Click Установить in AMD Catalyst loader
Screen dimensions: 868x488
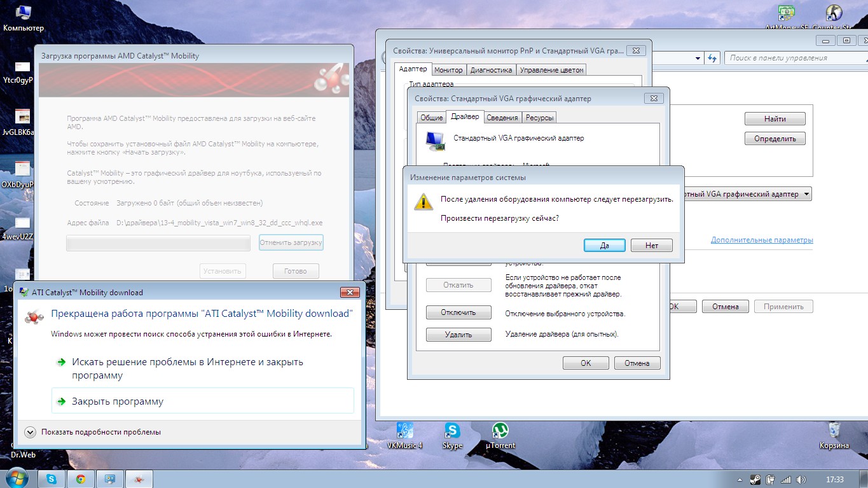(x=223, y=271)
